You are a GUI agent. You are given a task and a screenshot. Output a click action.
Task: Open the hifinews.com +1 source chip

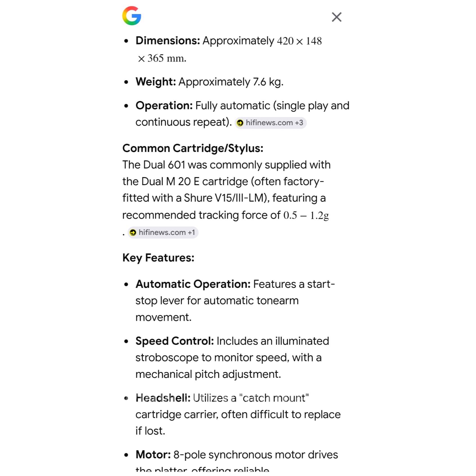click(163, 233)
